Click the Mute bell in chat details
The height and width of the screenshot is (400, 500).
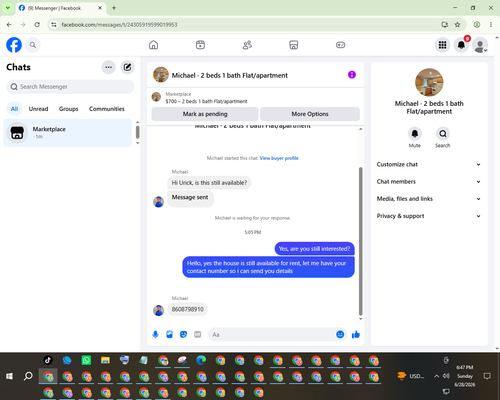tap(415, 134)
